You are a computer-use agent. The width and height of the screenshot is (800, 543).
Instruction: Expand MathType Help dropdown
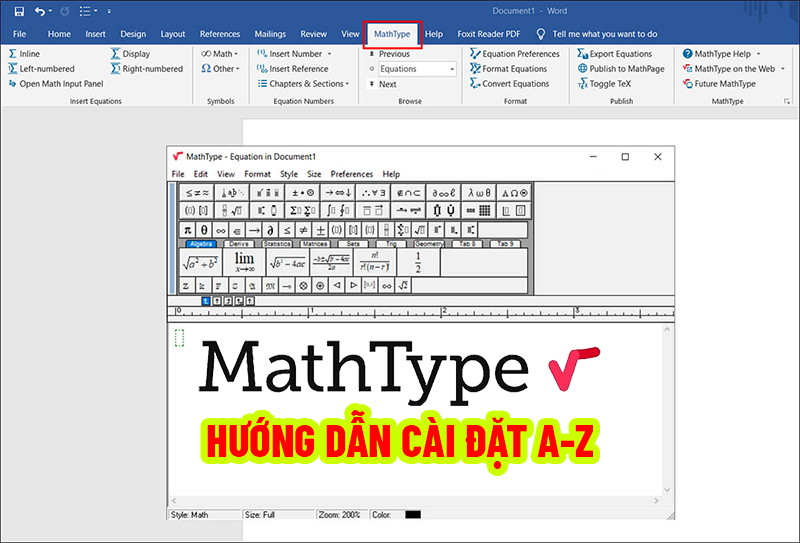pos(758,54)
